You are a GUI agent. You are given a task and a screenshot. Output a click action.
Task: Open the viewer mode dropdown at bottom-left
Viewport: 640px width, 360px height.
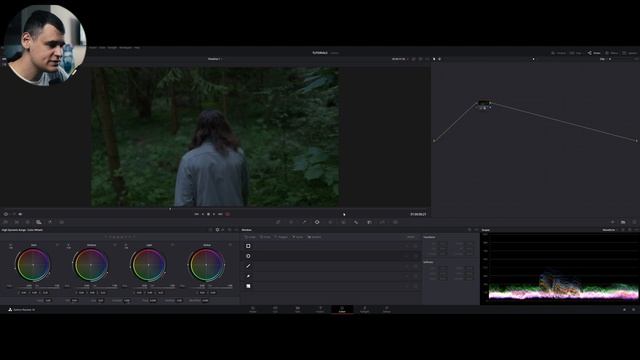[6, 214]
